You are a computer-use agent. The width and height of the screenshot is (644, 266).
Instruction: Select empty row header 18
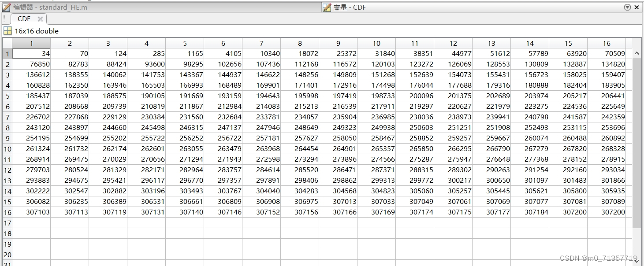pos(7,233)
